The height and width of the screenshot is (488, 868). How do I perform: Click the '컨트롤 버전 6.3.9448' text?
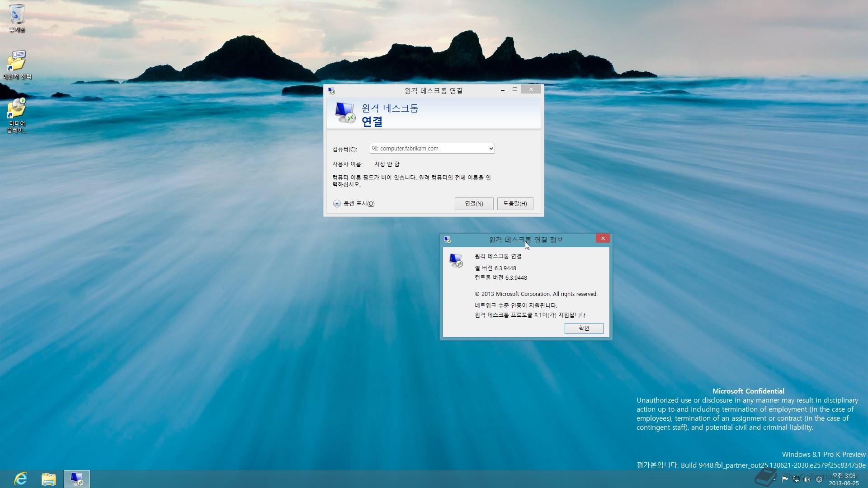pyautogui.click(x=501, y=277)
